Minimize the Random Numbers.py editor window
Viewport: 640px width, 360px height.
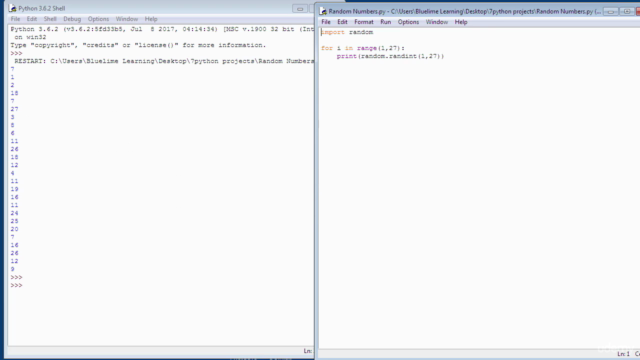[611, 11]
